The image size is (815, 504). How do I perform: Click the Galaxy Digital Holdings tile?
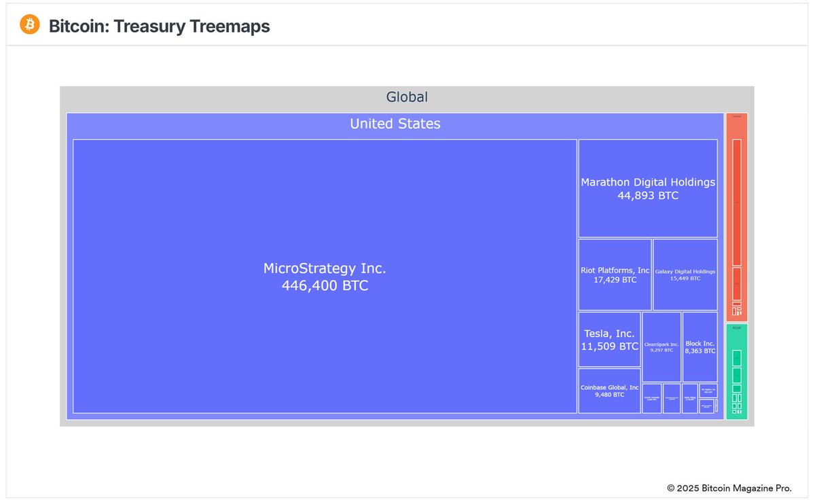[x=685, y=274]
